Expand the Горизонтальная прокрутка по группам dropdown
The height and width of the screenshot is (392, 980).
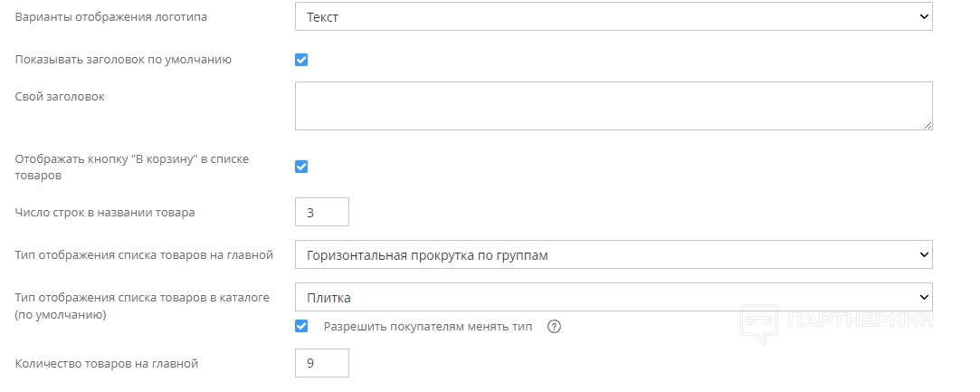coord(614,255)
